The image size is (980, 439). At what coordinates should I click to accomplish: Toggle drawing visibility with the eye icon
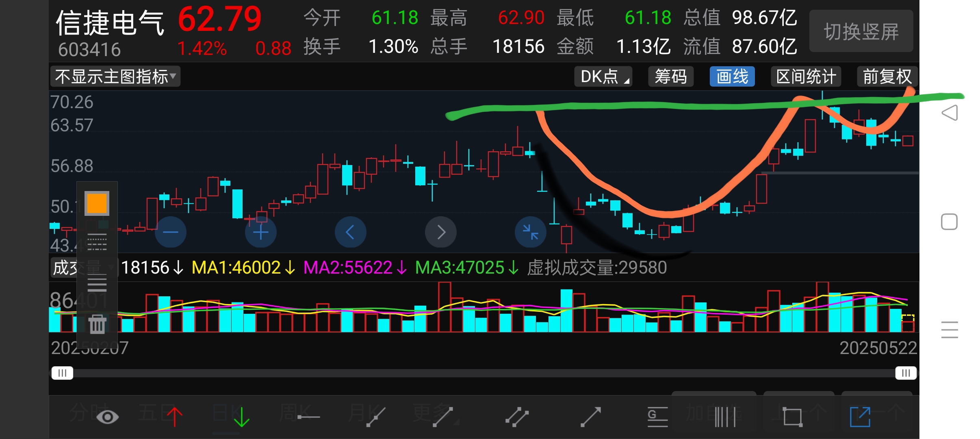pos(107,417)
